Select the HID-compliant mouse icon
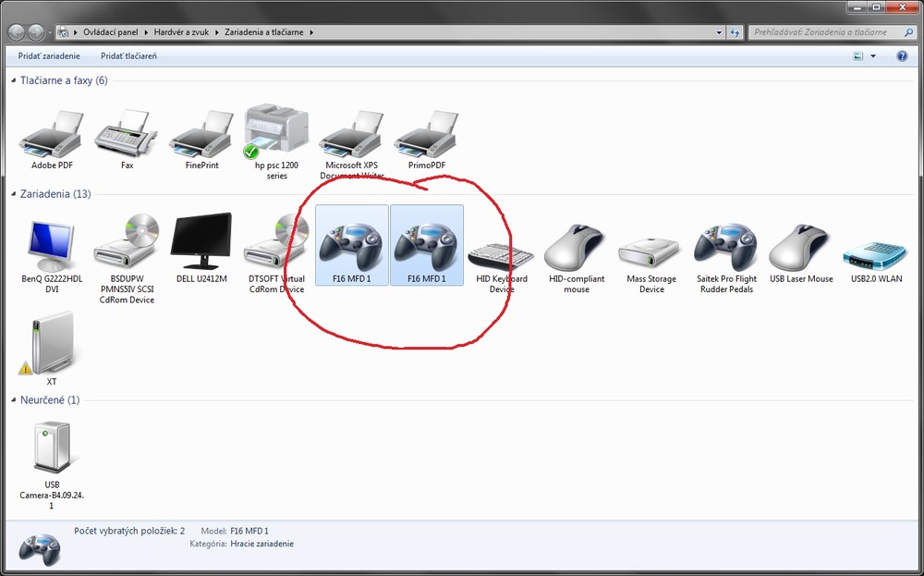 pos(576,248)
